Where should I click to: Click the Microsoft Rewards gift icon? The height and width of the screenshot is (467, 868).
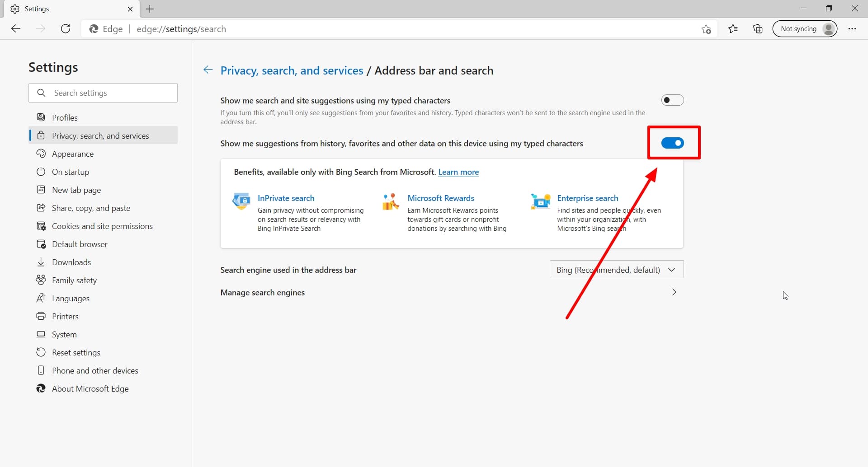click(391, 201)
